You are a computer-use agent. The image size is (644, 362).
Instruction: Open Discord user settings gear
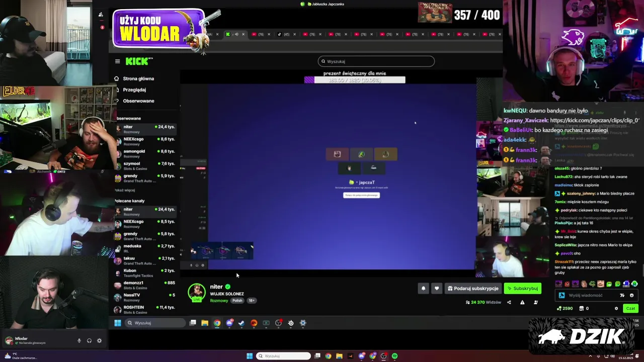(x=99, y=341)
